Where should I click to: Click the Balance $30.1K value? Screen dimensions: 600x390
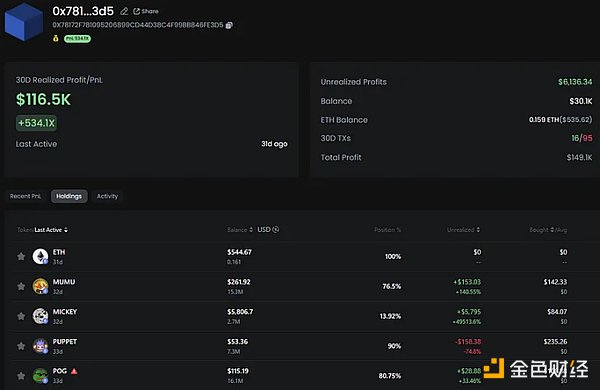coord(580,101)
